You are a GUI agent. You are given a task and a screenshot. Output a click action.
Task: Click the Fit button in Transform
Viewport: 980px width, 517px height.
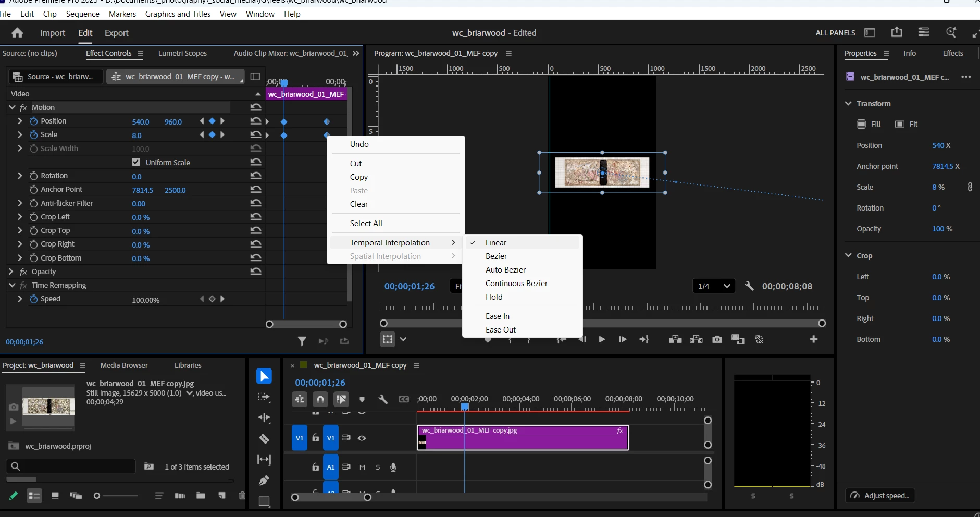point(907,124)
